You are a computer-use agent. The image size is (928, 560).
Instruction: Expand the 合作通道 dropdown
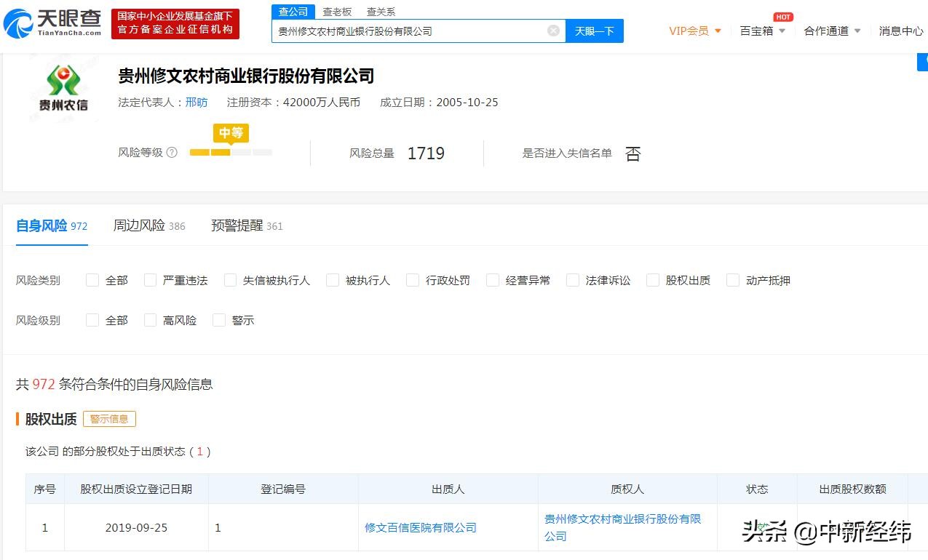[832, 31]
